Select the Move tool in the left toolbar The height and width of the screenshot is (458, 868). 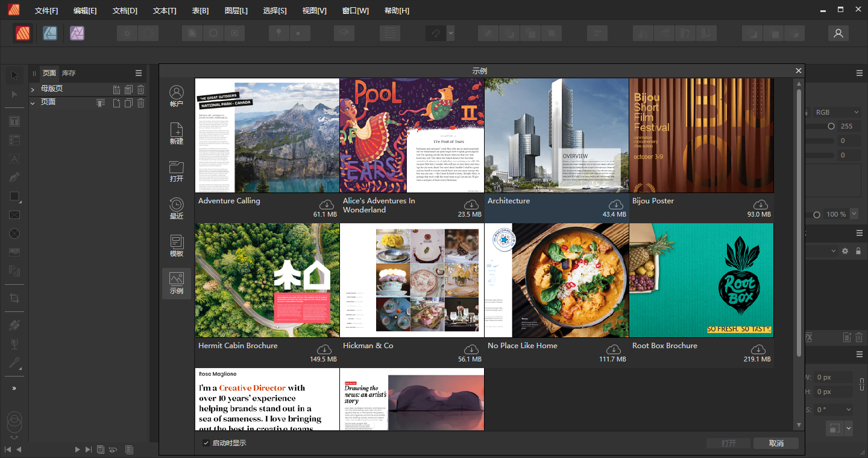click(x=14, y=75)
